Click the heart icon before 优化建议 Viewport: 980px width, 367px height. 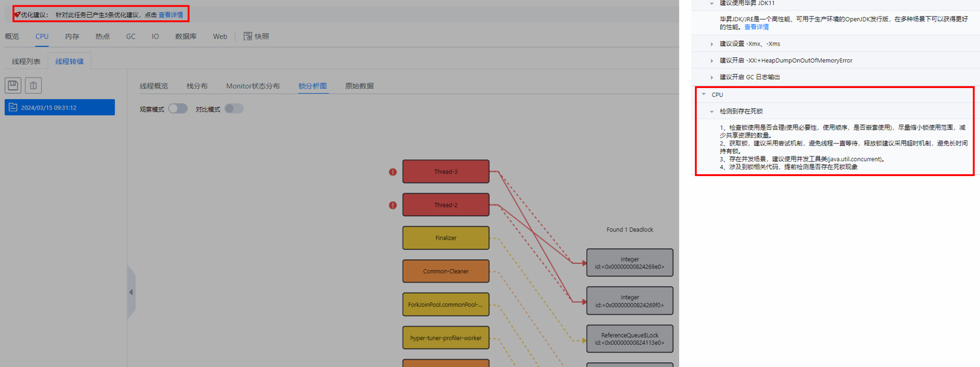coord(17,14)
